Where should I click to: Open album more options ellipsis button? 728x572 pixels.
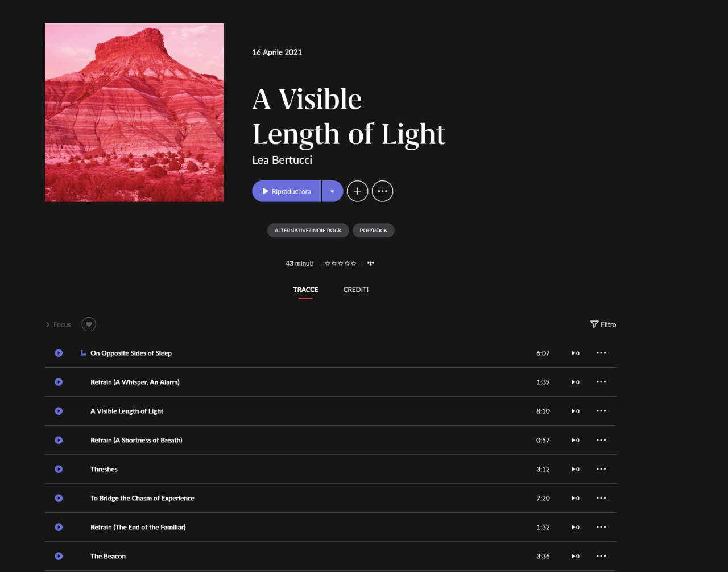point(382,191)
